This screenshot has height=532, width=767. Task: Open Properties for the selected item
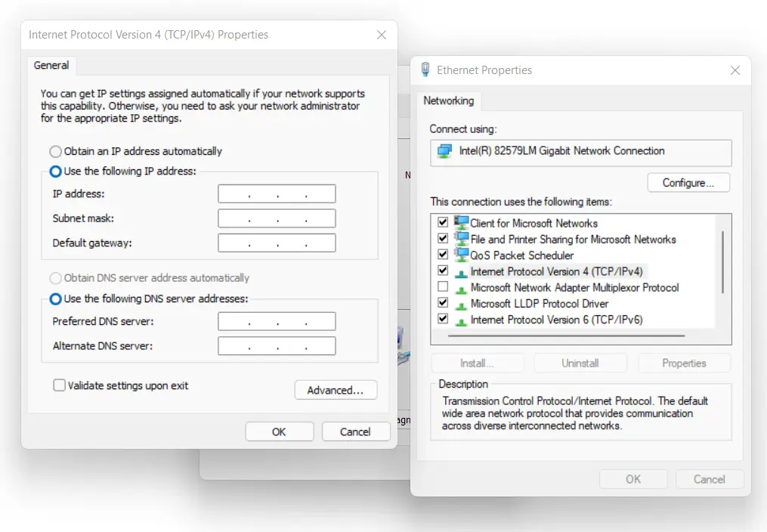click(685, 363)
